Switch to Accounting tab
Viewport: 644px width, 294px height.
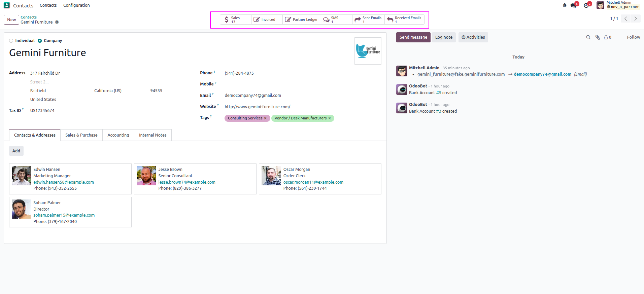(x=118, y=135)
